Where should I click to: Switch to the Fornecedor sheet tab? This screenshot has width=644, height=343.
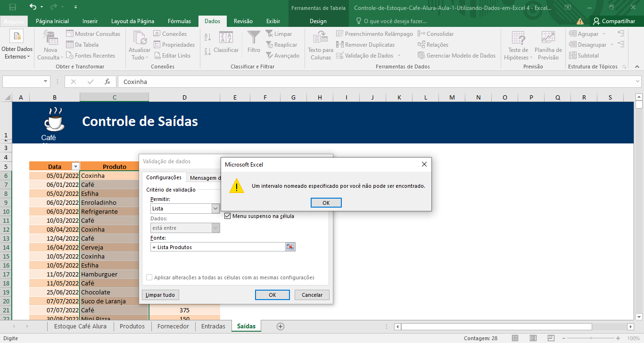[x=173, y=326]
